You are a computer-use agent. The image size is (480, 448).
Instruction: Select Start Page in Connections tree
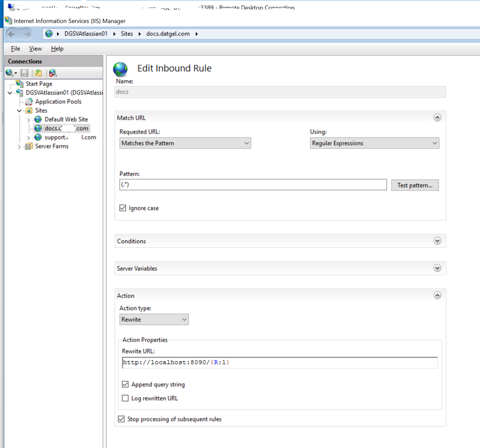coord(39,84)
